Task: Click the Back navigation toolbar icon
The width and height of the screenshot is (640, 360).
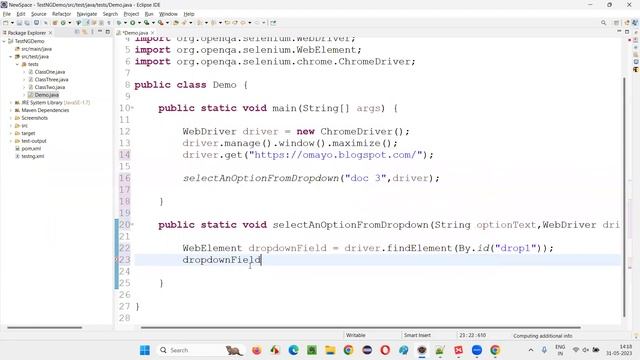Action: [x=243, y=23]
